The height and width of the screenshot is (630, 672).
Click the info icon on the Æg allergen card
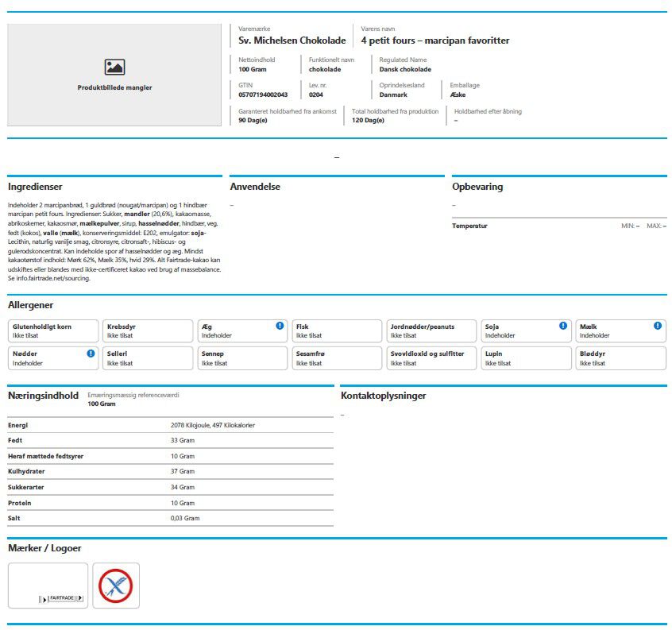coord(280,326)
